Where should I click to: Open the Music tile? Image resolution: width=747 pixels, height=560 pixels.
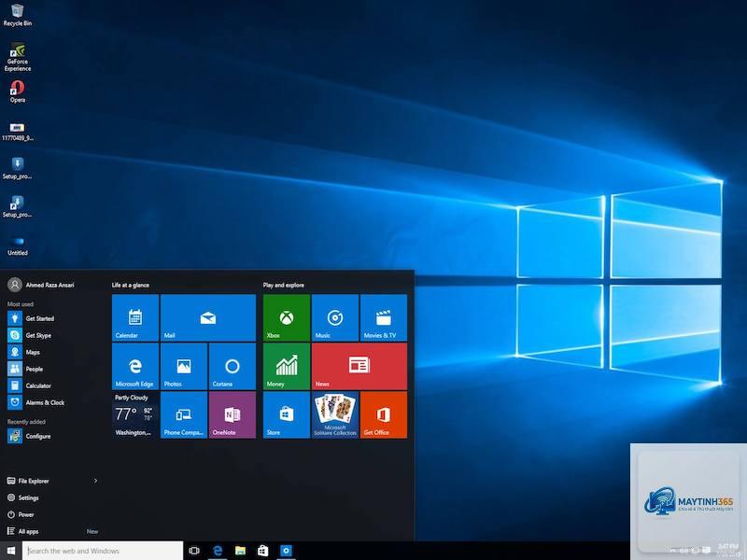coord(335,317)
